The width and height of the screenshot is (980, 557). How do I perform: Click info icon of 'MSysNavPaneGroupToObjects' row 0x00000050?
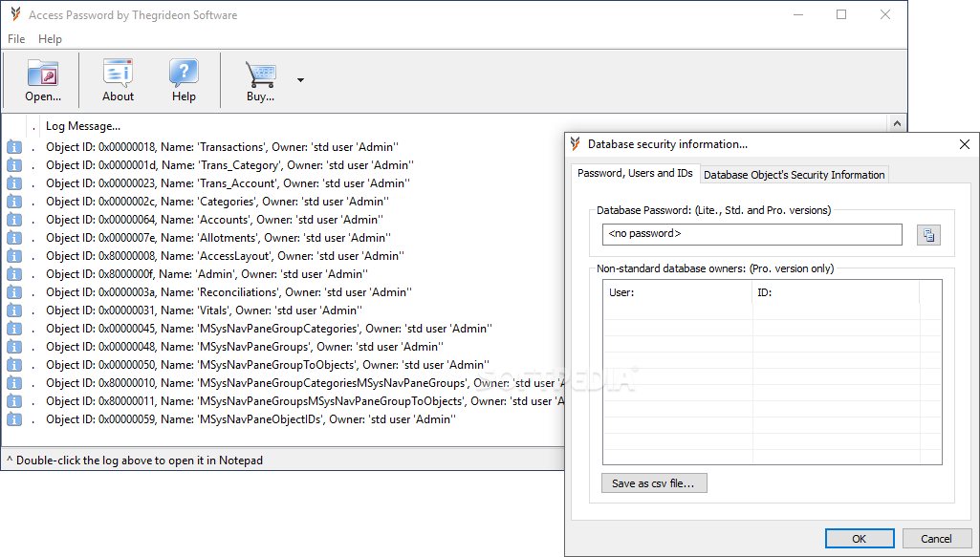14,365
